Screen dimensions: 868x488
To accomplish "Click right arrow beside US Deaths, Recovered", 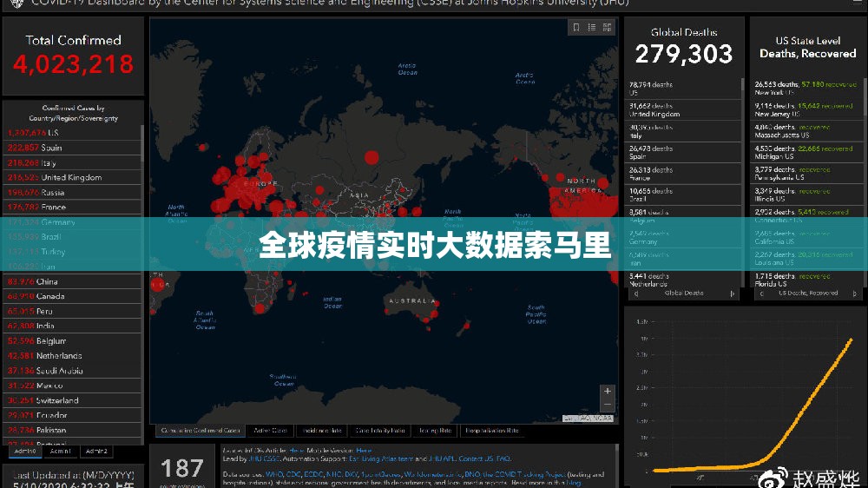I will [855, 293].
